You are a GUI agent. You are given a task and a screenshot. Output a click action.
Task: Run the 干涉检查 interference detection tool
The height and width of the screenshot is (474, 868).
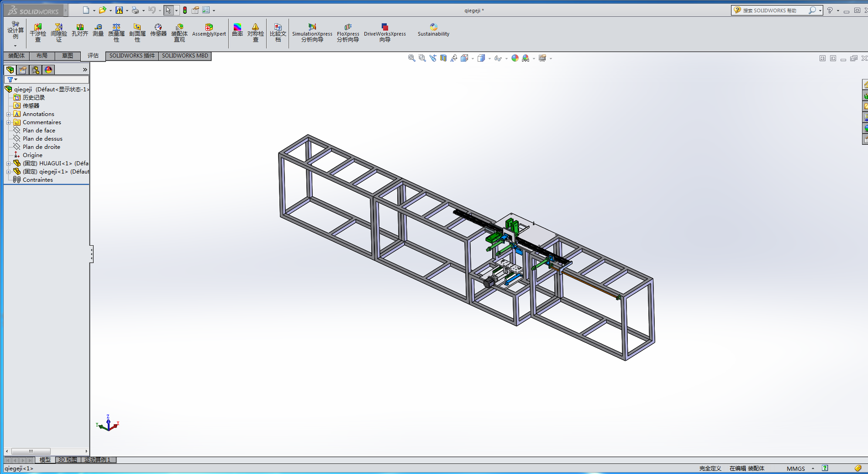(x=38, y=33)
